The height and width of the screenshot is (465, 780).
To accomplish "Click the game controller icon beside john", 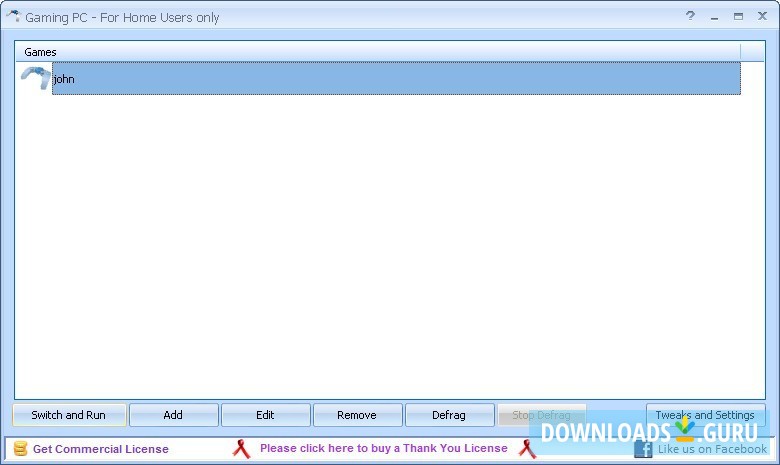I will [36, 78].
